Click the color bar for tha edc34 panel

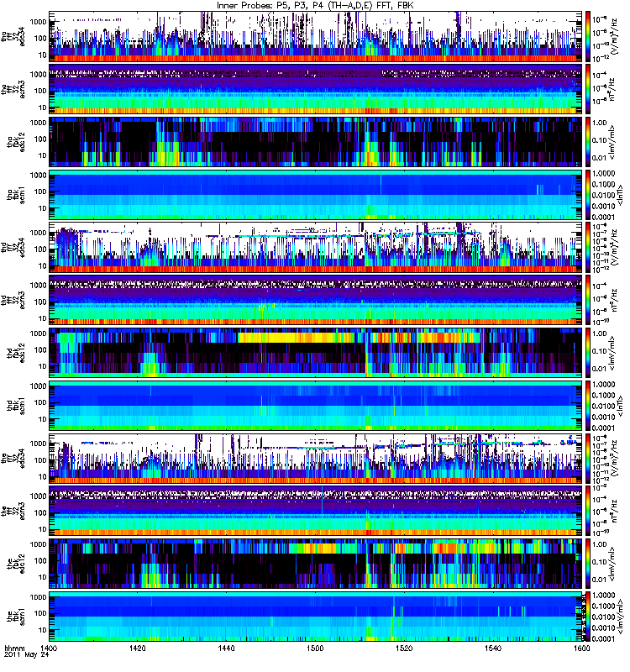588,37
